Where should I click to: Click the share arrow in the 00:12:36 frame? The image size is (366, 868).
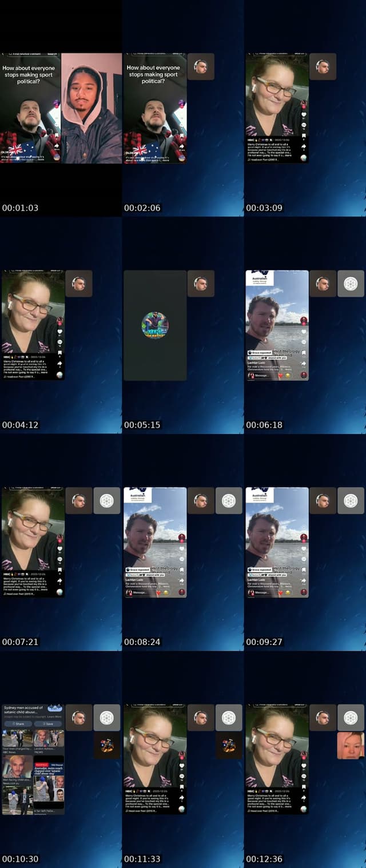304,799
